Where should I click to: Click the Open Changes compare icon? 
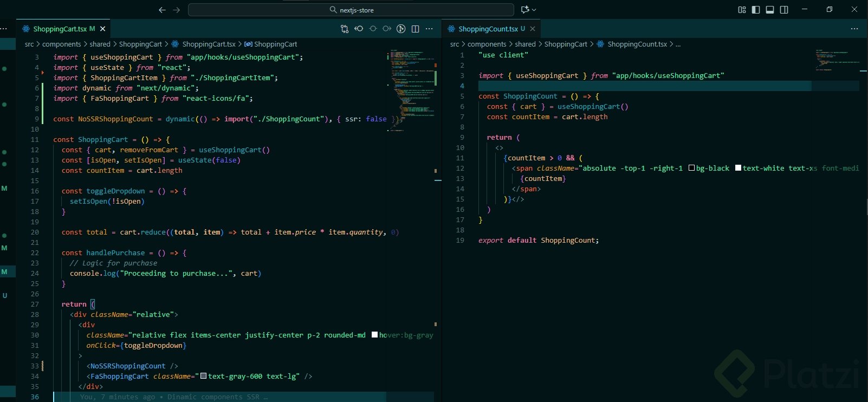(345, 29)
